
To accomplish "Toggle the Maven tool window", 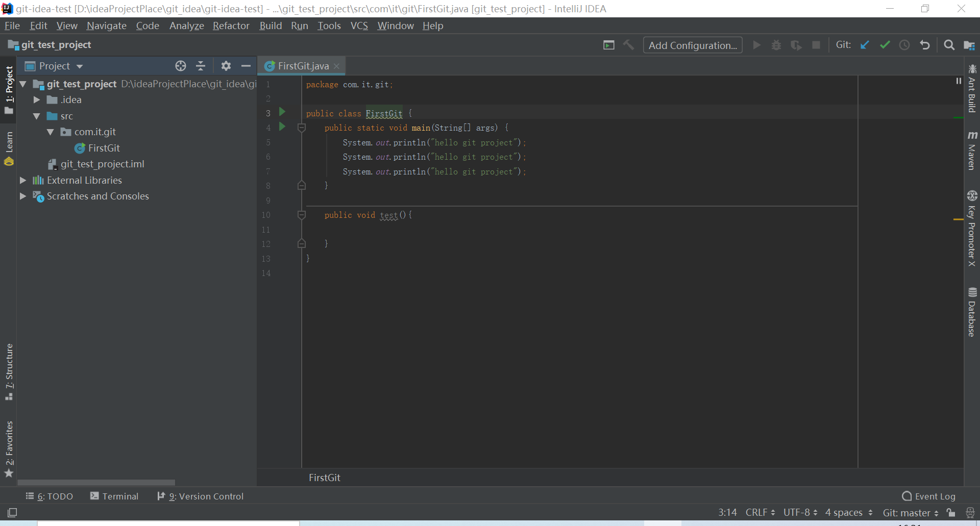I will (972, 151).
